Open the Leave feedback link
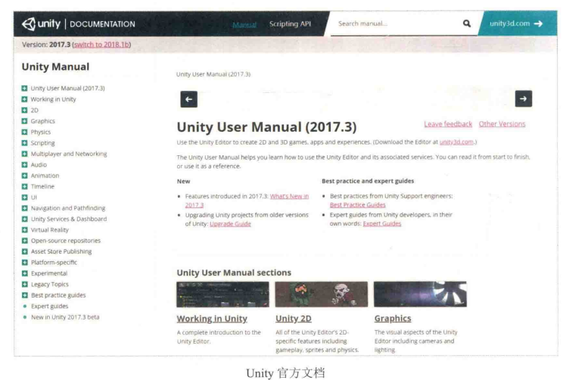Viewport: 588px width, 380px height. (448, 124)
